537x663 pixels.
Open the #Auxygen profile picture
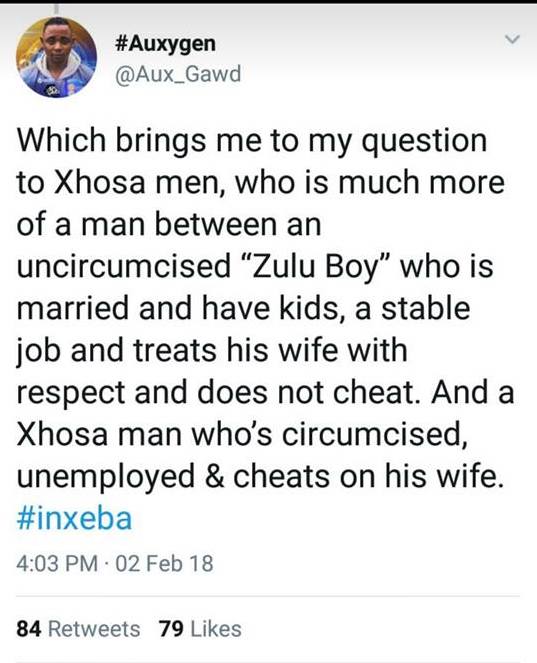tap(56, 57)
